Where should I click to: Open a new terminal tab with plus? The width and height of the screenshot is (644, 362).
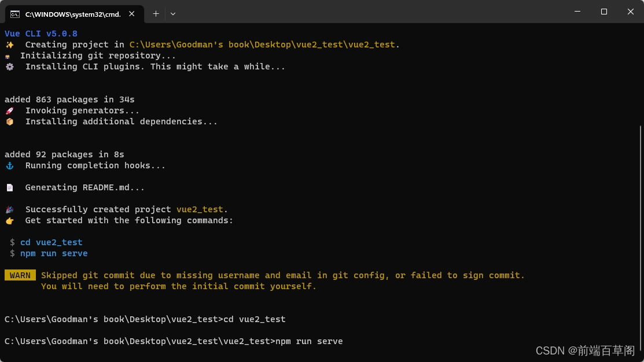pos(156,14)
